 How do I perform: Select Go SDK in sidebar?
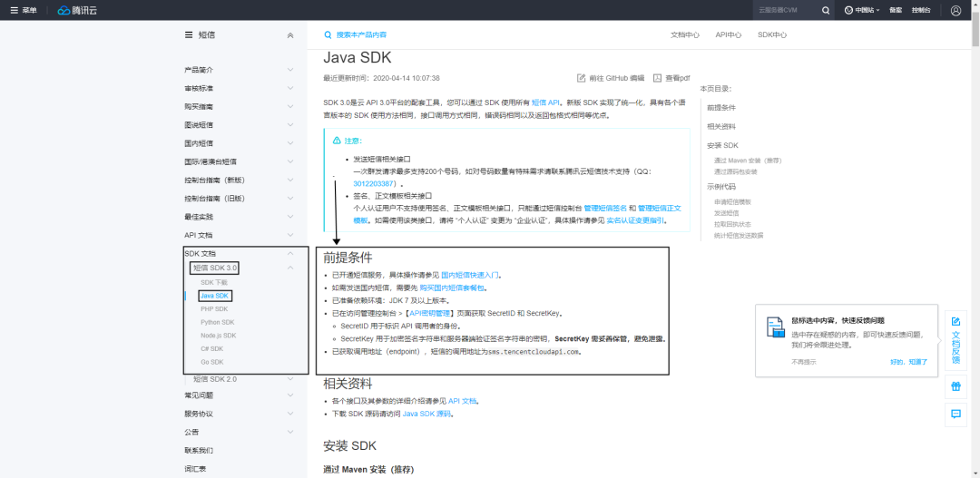coord(211,362)
